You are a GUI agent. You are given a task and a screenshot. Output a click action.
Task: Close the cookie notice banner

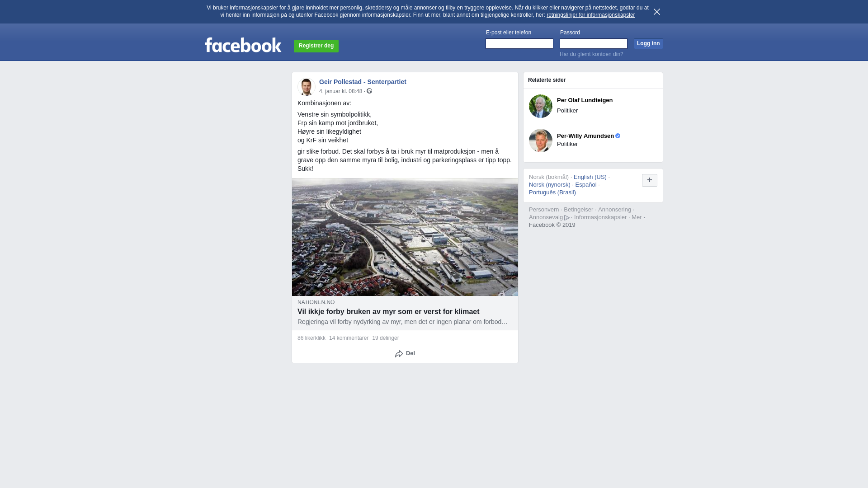click(x=657, y=12)
